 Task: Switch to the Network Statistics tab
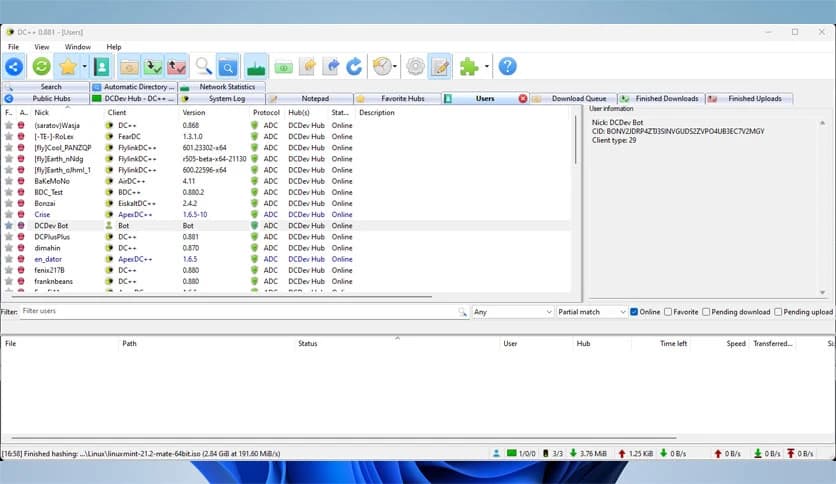point(222,86)
